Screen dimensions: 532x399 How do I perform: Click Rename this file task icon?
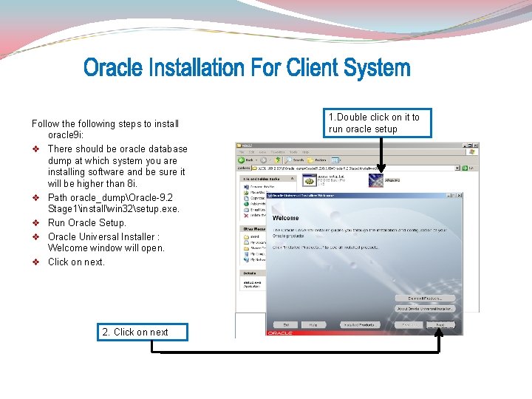pos(246,187)
